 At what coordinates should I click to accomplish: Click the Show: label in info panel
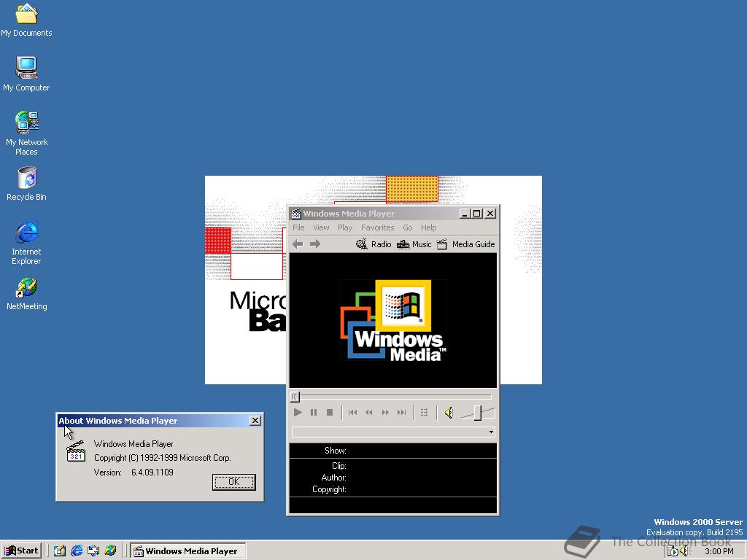click(x=336, y=451)
